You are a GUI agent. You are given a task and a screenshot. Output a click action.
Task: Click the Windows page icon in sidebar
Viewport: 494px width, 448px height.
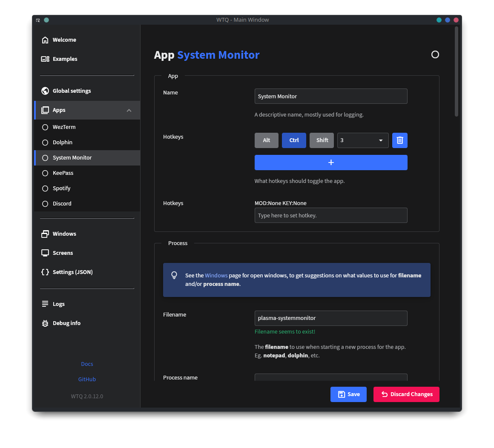(x=45, y=234)
